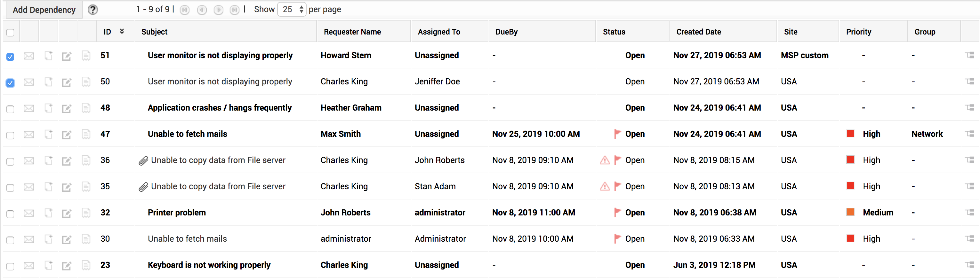
Task: Open the per page count dropdown
Action: click(292, 10)
